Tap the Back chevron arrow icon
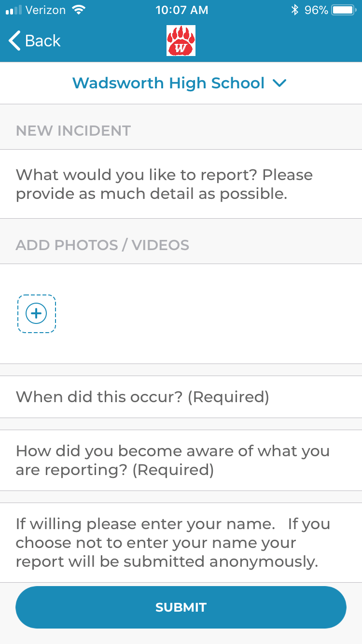The image size is (362, 644). click(x=15, y=41)
